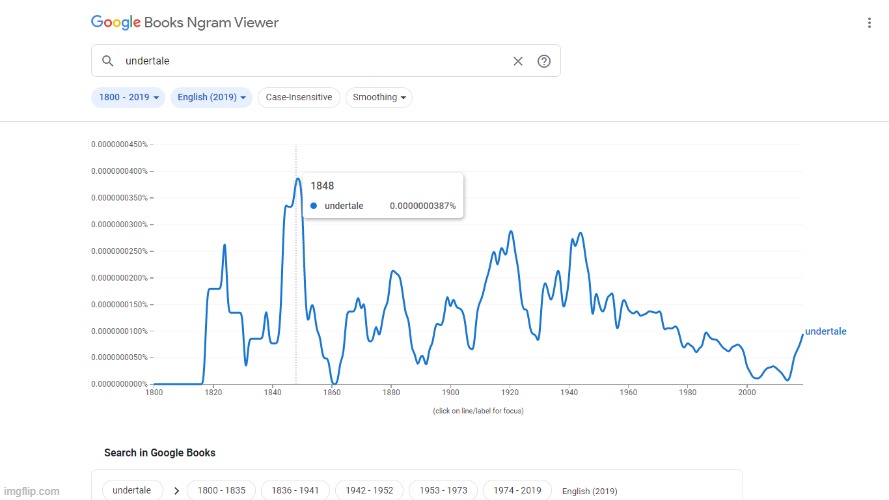Screen dimensions: 889x500
Task: Click the chevron next to undertale chip
Action: click(x=176, y=491)
